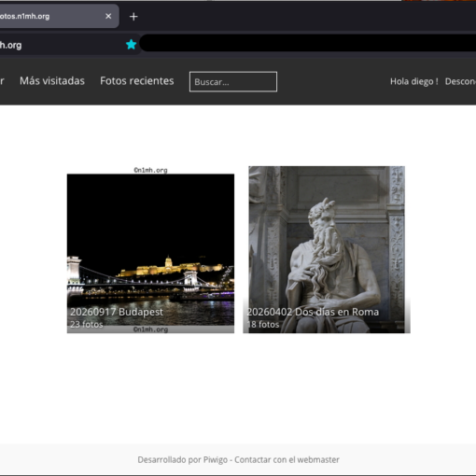This screenshot has width=476, height=476.
Task: Open the Budapest album thumbnail
Action: pos(150,249)
